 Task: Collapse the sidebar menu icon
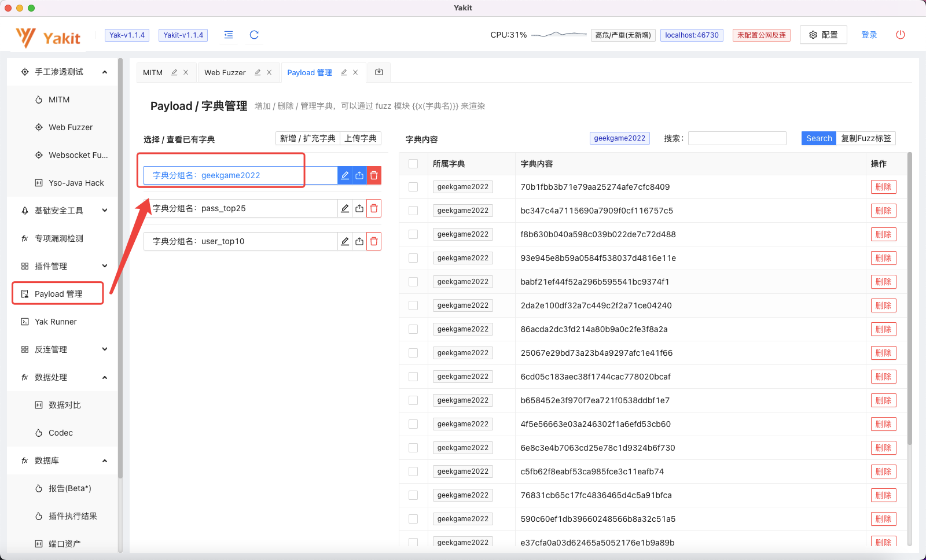pyautogui.click(x=229, y=35)
